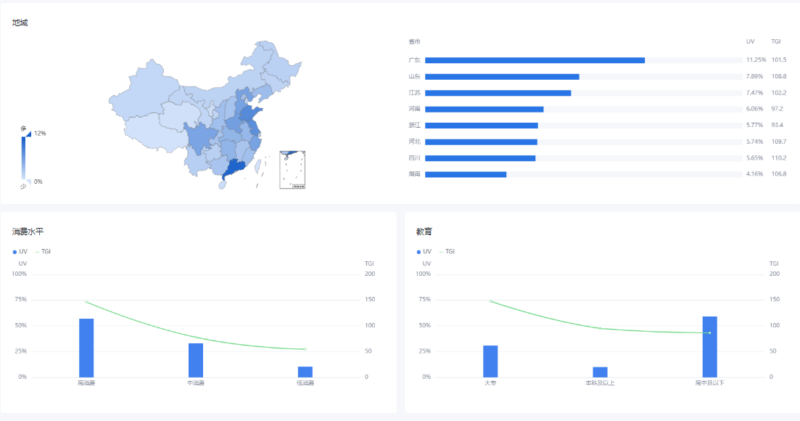Click the South China Sea inset map

point(292,170)
